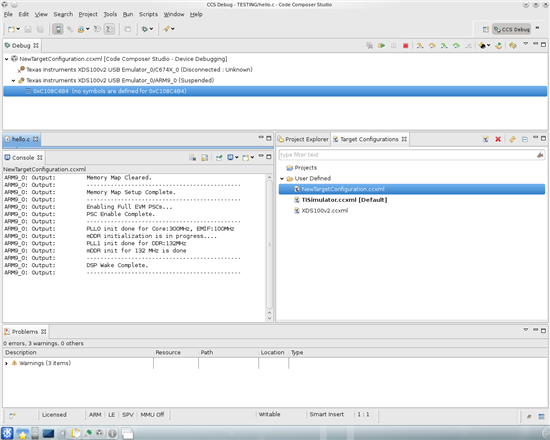Click the starred folder taskbar icon
The height and width of the screenshot is (440, 550).
tap(22, 434)
